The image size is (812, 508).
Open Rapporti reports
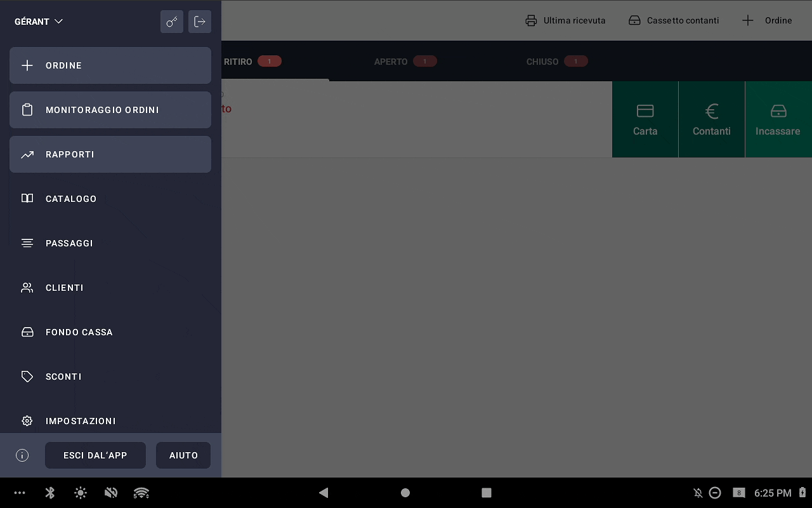point(110,154)
